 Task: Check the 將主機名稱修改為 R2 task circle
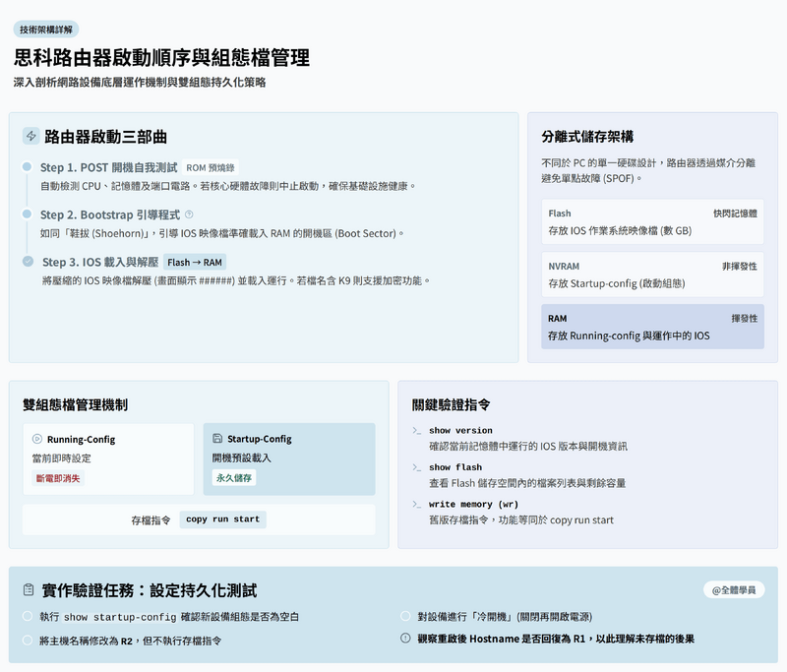(x=28, y=640)
